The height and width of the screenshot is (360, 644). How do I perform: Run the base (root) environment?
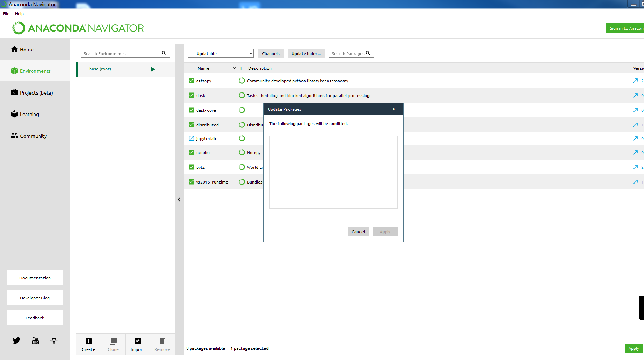(153, 69)
